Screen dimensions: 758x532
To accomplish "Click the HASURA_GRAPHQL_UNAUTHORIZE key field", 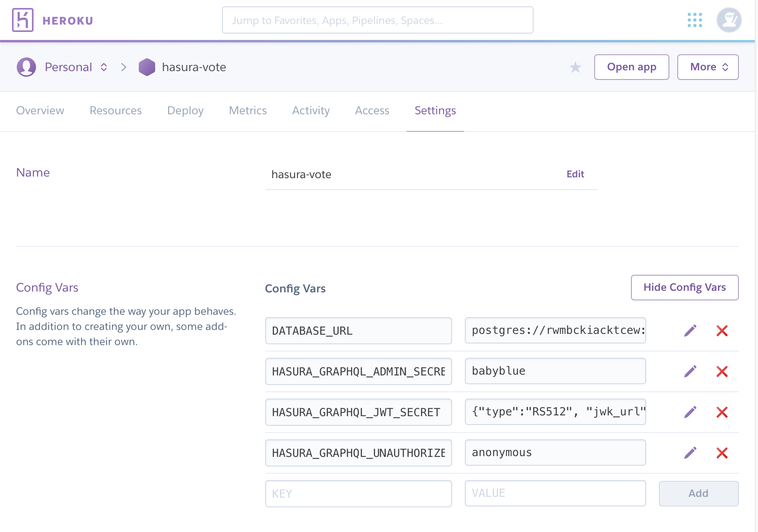I will (358, 453).
